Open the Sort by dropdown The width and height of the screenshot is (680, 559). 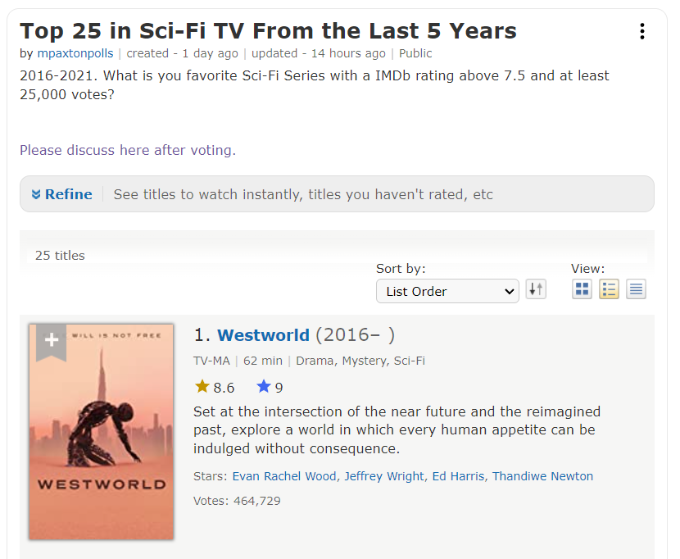(447, 291)
